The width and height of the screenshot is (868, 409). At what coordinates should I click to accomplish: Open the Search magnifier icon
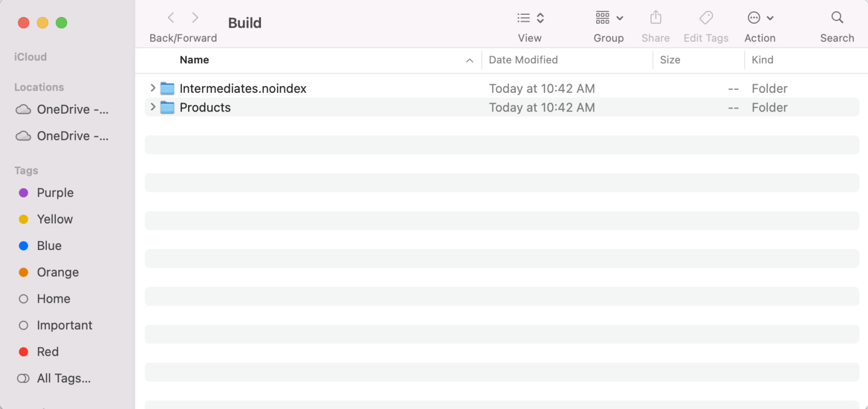[x=837, y=18]
